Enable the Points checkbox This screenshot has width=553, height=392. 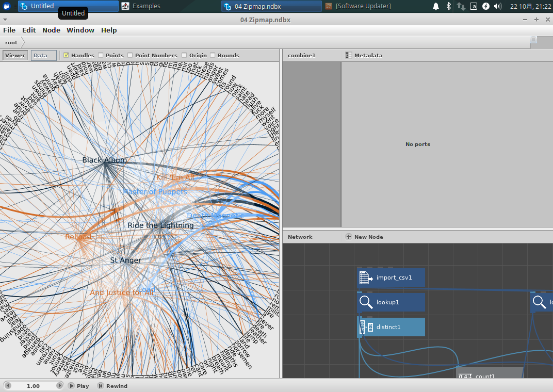(x=101, y=55)
